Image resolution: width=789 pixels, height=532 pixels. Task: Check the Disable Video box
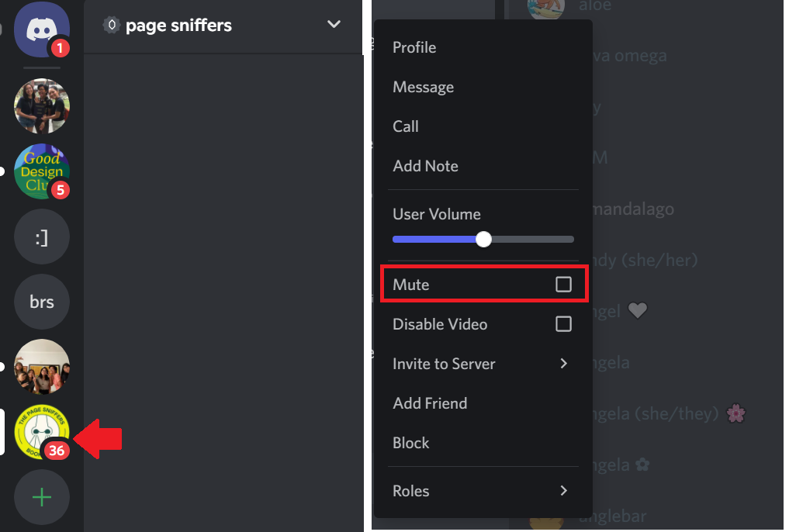563,324
